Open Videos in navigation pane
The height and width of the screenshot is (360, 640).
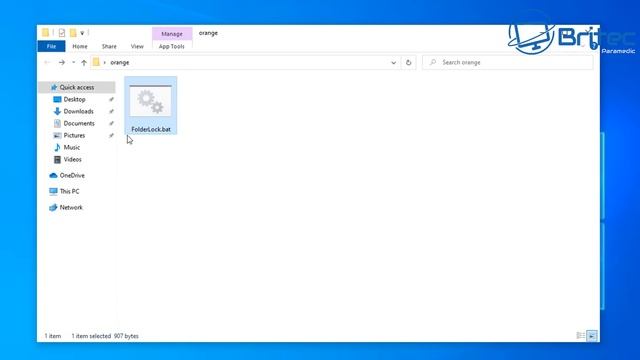pyautogui.click(x=72, y=160)
